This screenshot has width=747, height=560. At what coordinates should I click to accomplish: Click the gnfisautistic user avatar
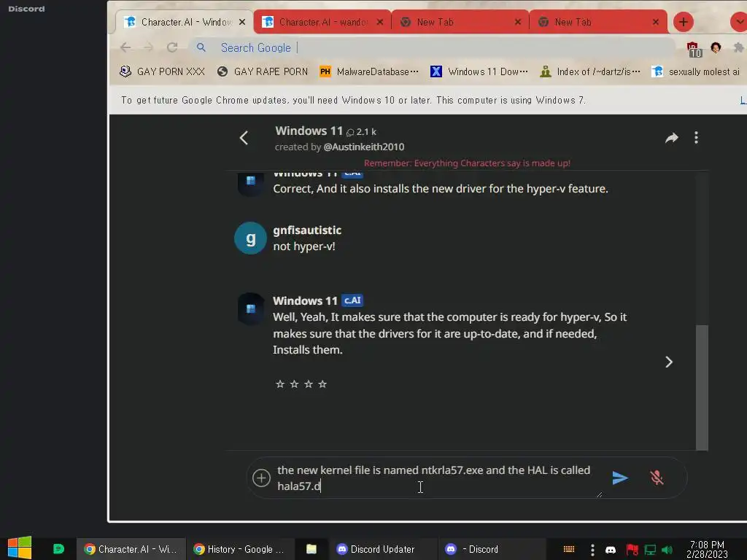point(251,238)
